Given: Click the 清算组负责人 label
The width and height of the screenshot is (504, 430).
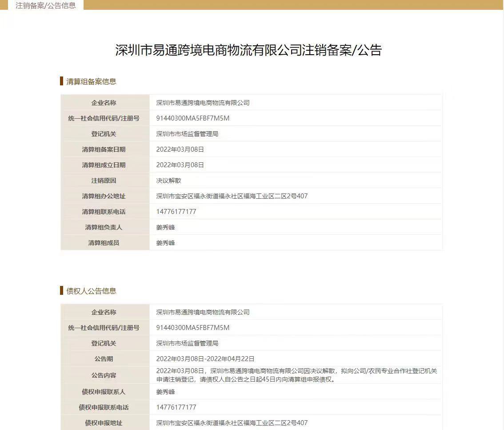Looking at the screenshot, I should (x=104, y=227).
